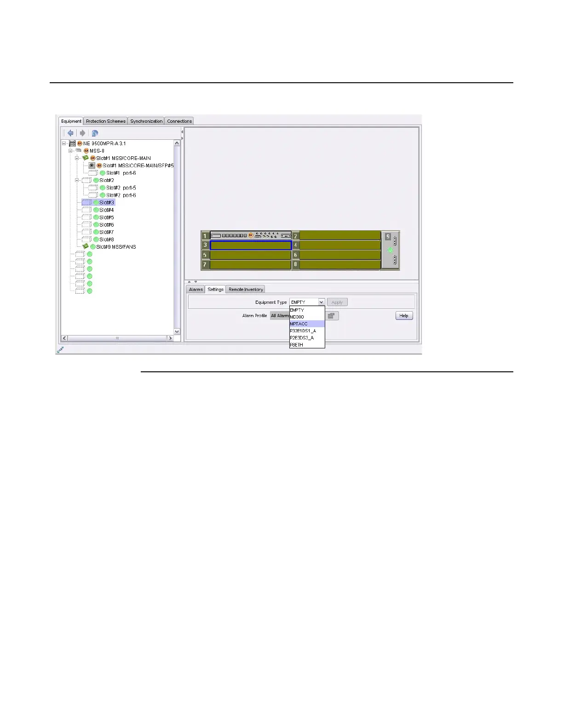This screenshot has height=728, width=563.
Task: Switch to the Equipment tab
Action: point(71,121)
